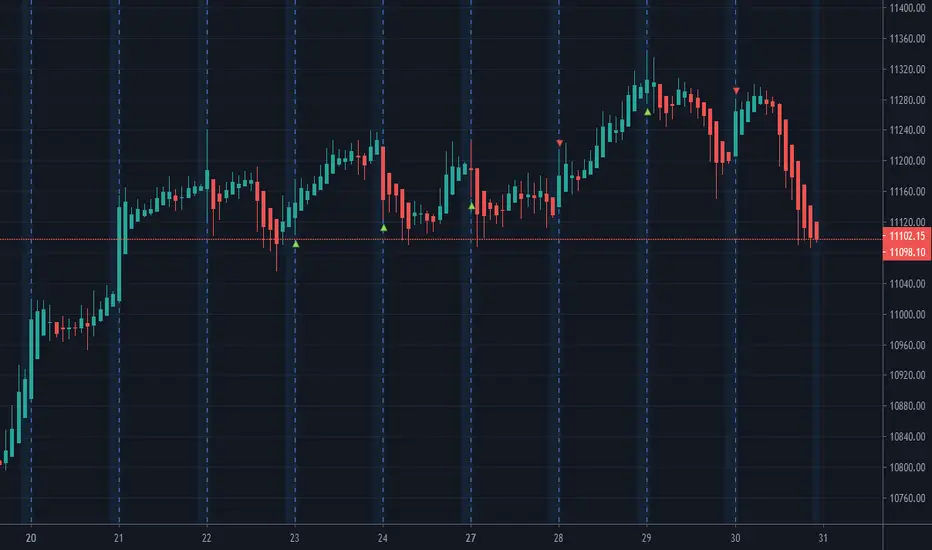Click date label 23 on time axis
Viewport: 932px width, 550px height.
pyautogui.click(x=294, y=538)
